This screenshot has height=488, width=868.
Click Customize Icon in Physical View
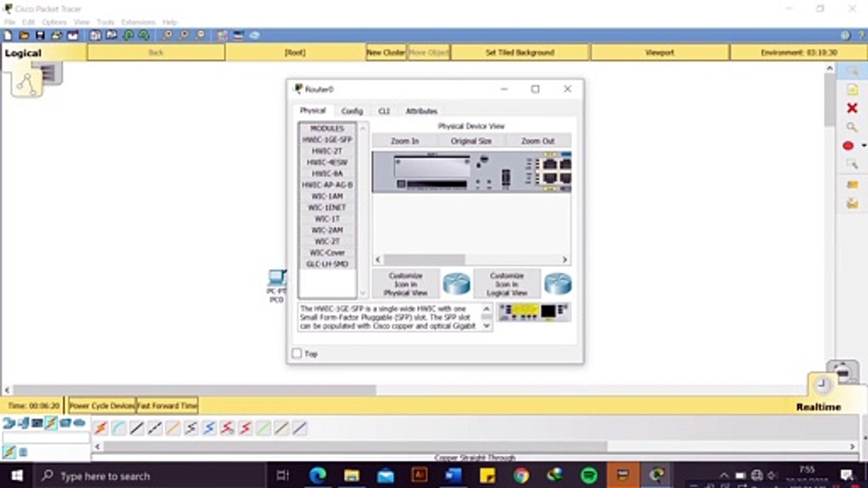click(406, 284)
